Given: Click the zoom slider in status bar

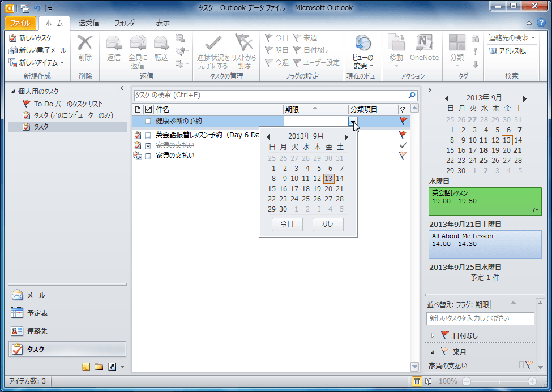Looking at the screenshot, I should coord(499,381).
